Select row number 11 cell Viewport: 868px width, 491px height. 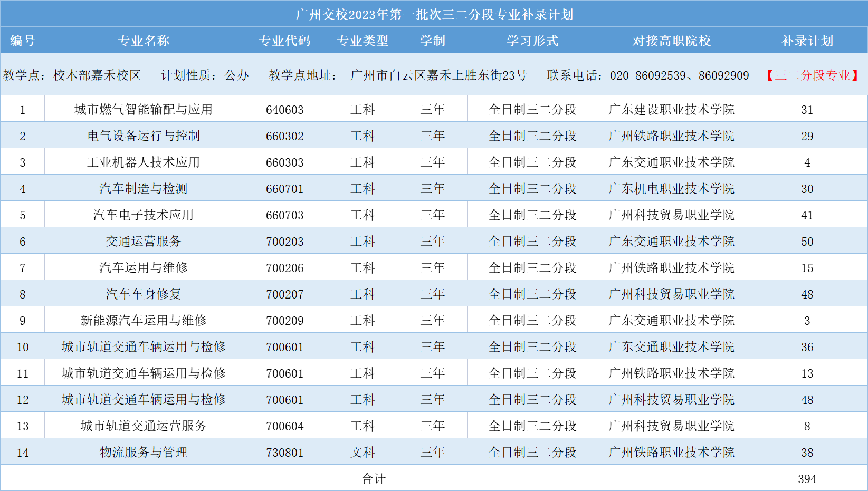(23, 373)
